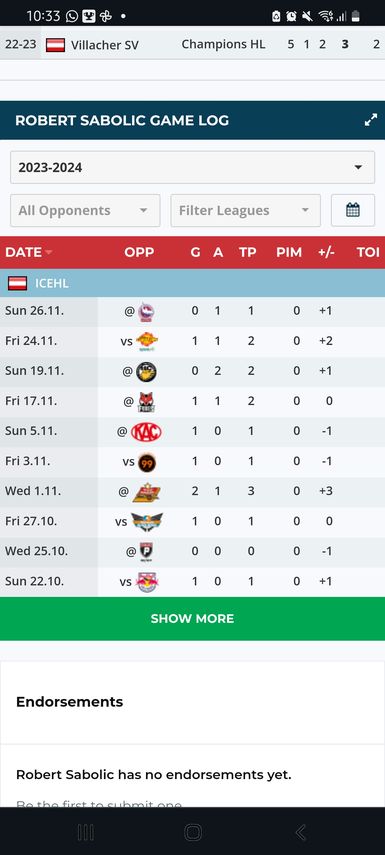385x855 pixels.
Task: Open the Filter Leagues dropdown
Action: click(245, 210)
